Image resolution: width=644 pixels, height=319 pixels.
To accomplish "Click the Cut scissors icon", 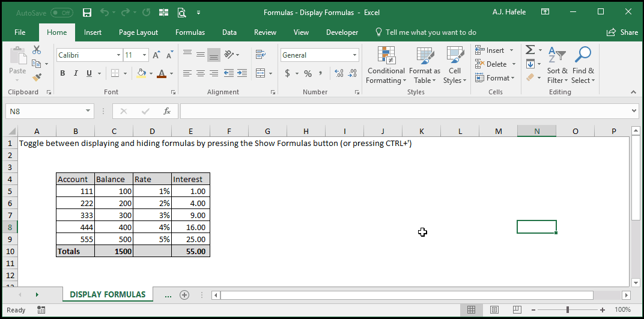I will point(37,50).
